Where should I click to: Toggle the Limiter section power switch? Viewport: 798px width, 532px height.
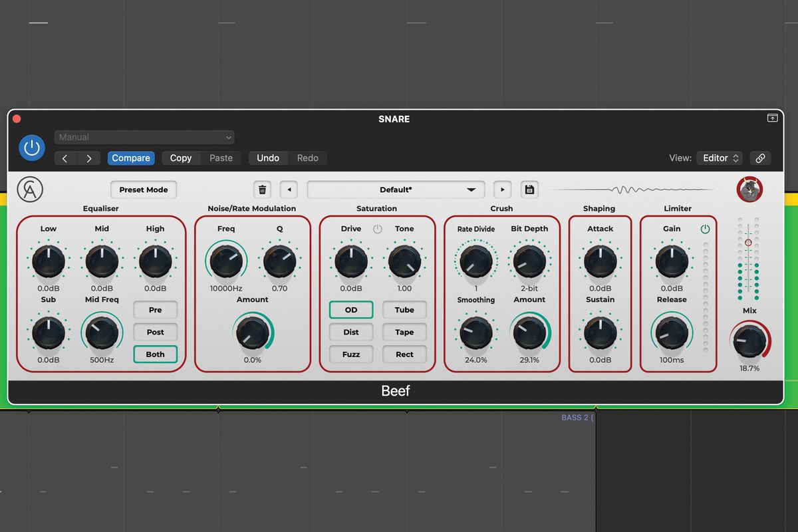704,228
